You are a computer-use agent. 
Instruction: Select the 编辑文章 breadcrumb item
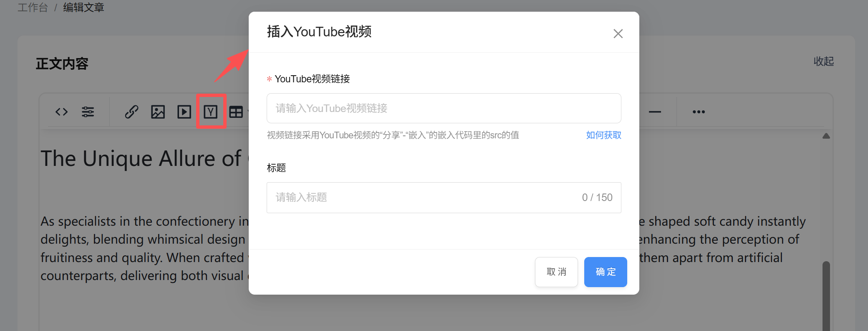(83, 8)
